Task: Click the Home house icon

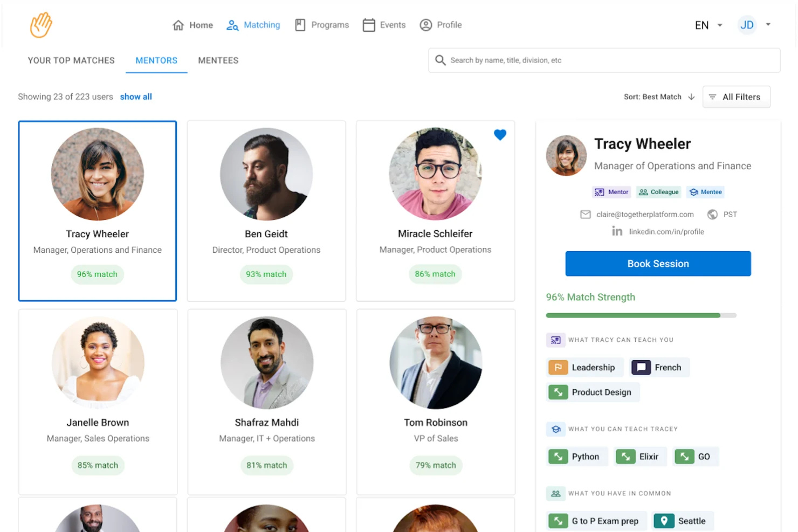Action: [x=178, y=25]
